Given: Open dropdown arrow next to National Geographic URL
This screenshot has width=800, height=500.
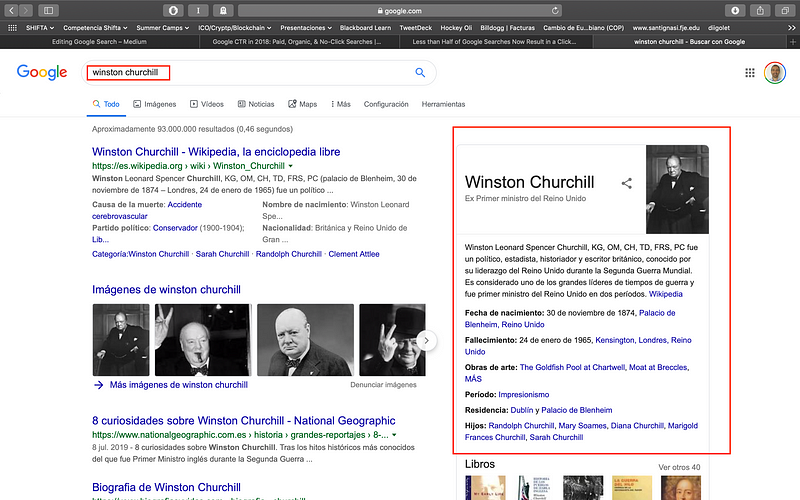Looking at the screenshot, I should click(x=394, y=435).
